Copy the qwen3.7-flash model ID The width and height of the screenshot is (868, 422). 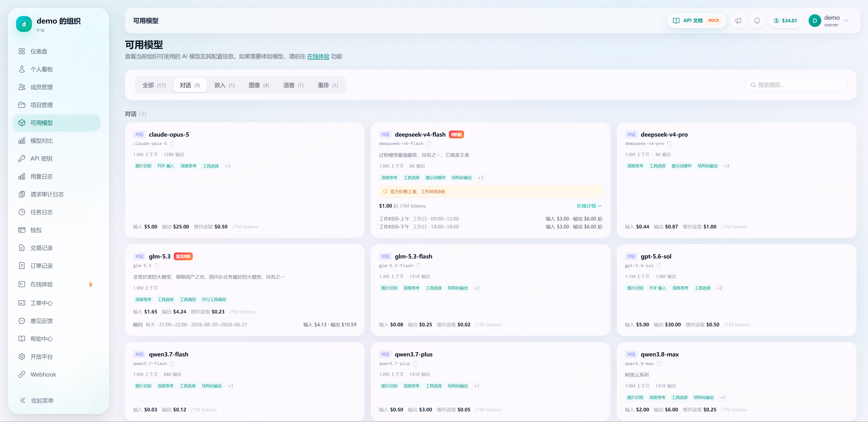click(x=172, y=364)
